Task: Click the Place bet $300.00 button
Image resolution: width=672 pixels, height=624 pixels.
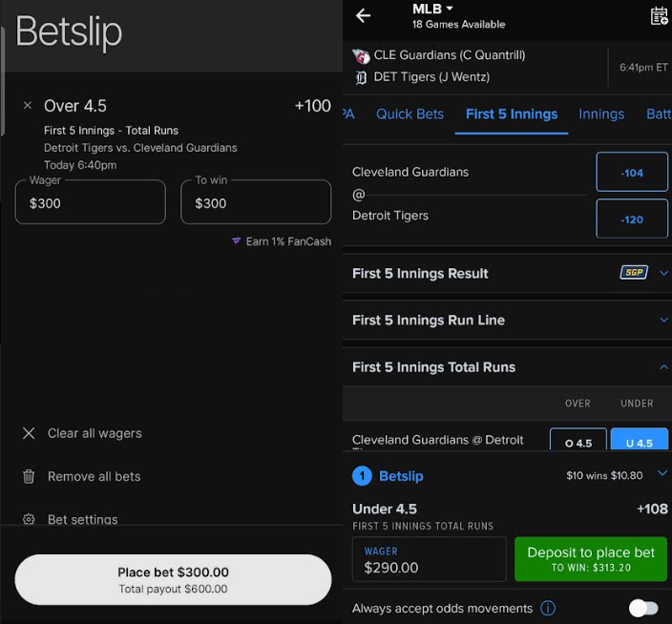Action: [x=173, y=579]
